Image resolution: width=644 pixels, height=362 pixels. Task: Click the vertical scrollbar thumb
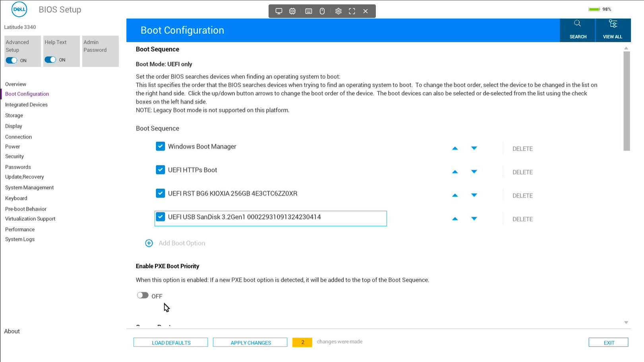(x=627, y=101)
